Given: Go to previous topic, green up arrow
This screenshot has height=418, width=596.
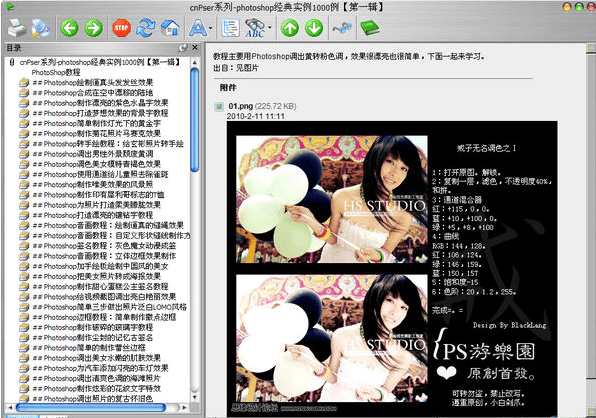Looking at the screenshot, I should [x=290, y=28].
